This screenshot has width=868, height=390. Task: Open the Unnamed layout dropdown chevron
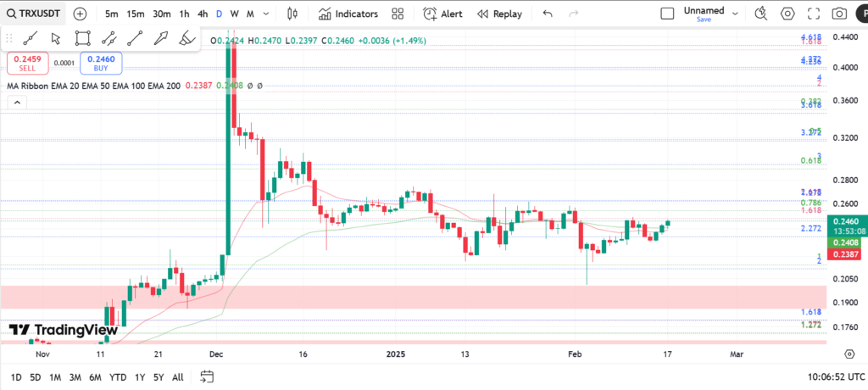click(x=735, y=14)
